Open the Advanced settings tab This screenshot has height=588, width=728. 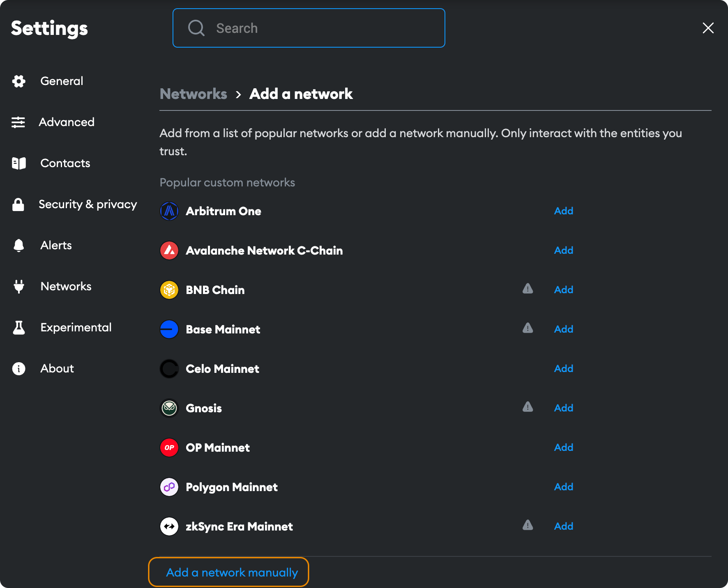(67, 122)
